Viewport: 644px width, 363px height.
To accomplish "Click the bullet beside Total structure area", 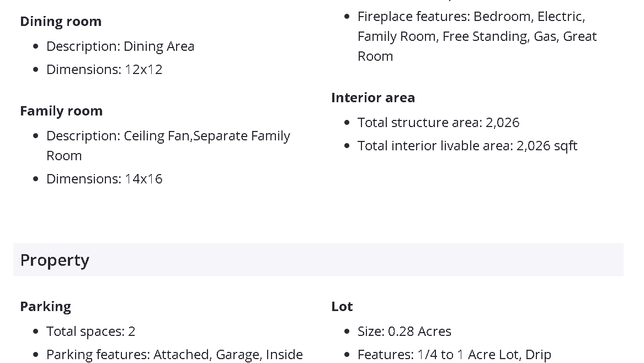I will (347, 123).
